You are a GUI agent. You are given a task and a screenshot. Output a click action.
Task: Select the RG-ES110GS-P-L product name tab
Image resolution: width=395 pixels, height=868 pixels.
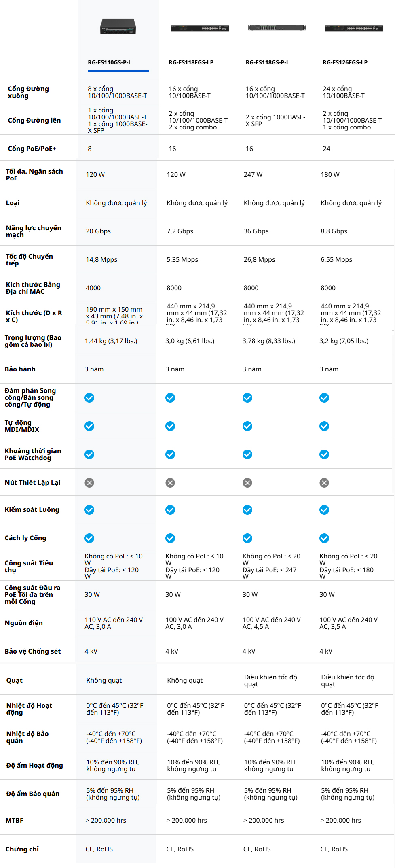(x=110, y=62)
